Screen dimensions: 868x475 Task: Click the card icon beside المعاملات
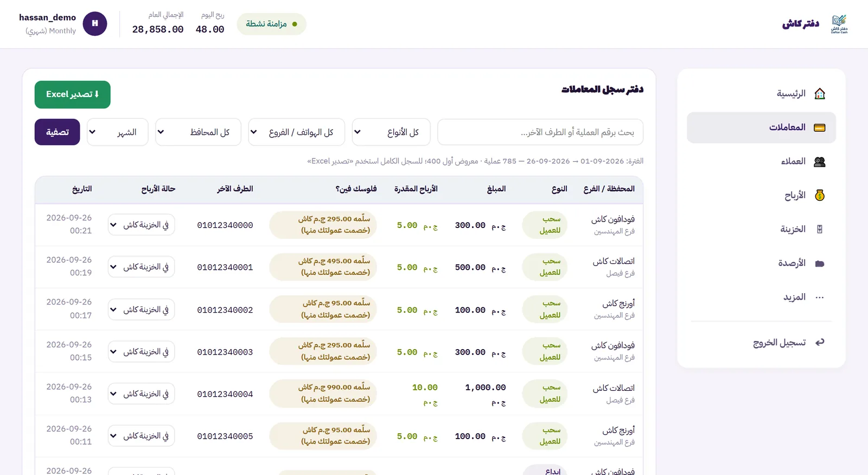pyautogui.click(x=820, y=128)
